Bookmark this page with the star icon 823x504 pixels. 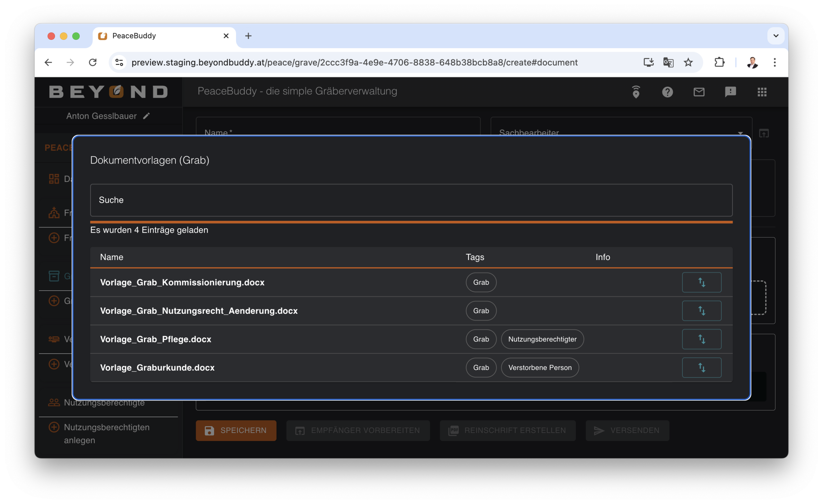688,62
